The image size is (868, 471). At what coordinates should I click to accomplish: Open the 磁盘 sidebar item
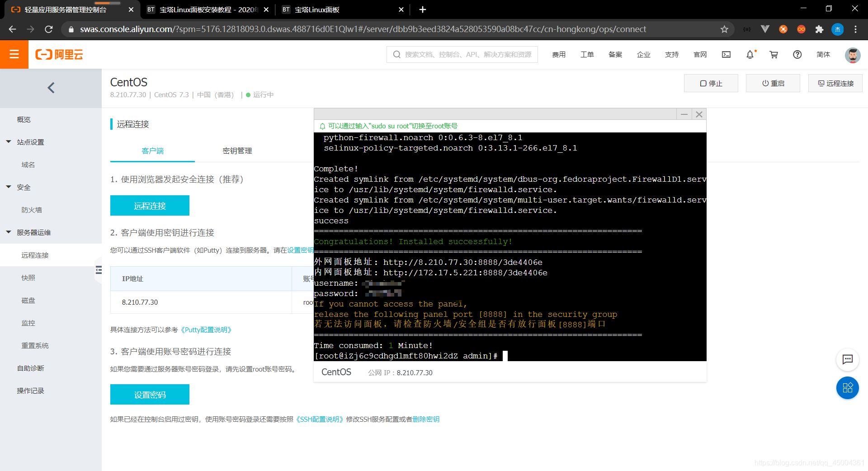(x=28, y=300)
